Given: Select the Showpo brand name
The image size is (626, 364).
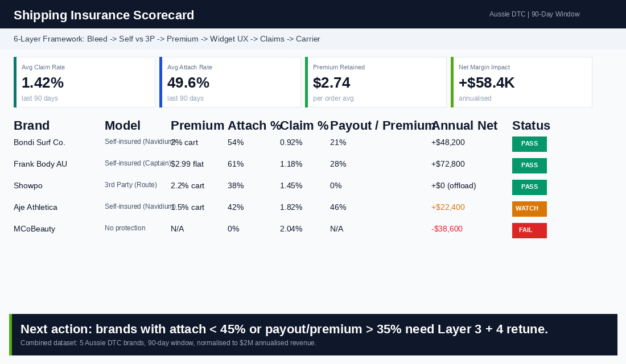Looking at the screenshot, I should click(28, 185).
